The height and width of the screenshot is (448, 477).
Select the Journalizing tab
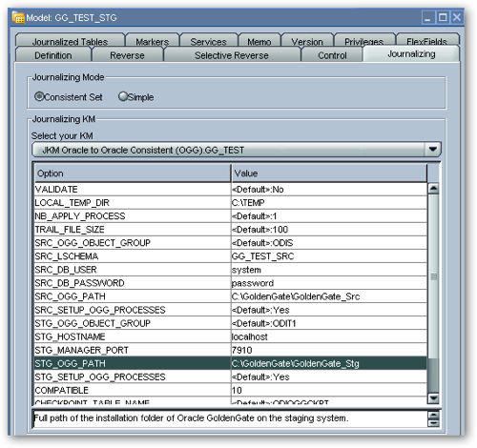tap(411, 53)
